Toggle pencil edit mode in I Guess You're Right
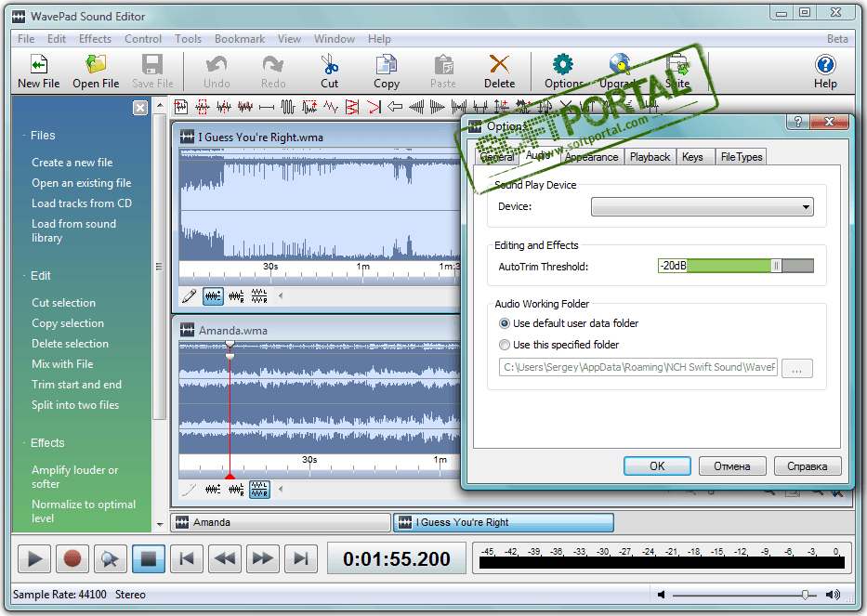The height and width of the screenshot is (616, 867). click(189, 296)
